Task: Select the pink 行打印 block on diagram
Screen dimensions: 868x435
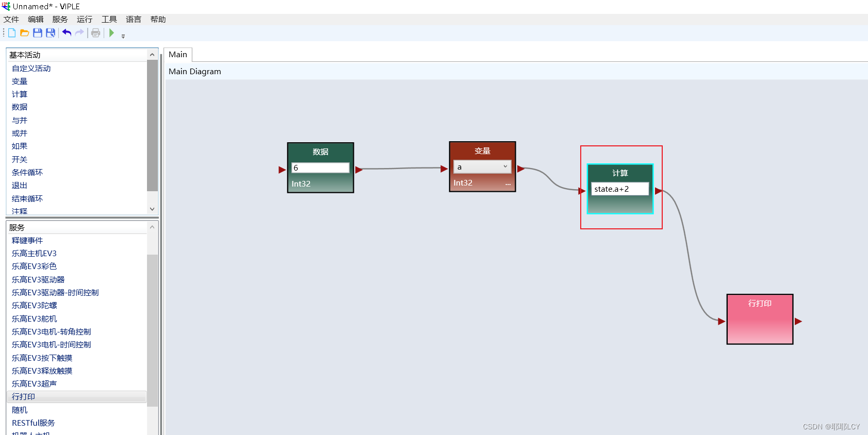Action: pyautogui.click(x=760, y=319)
